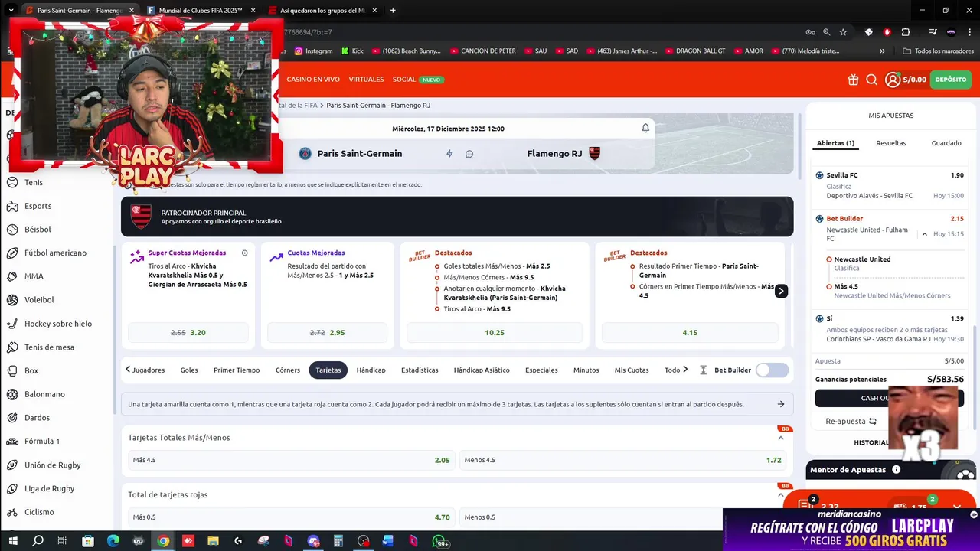Screen dimensions: 980x551
Task: Open the Abiertas (1) tab
Action: coord(836,143)
